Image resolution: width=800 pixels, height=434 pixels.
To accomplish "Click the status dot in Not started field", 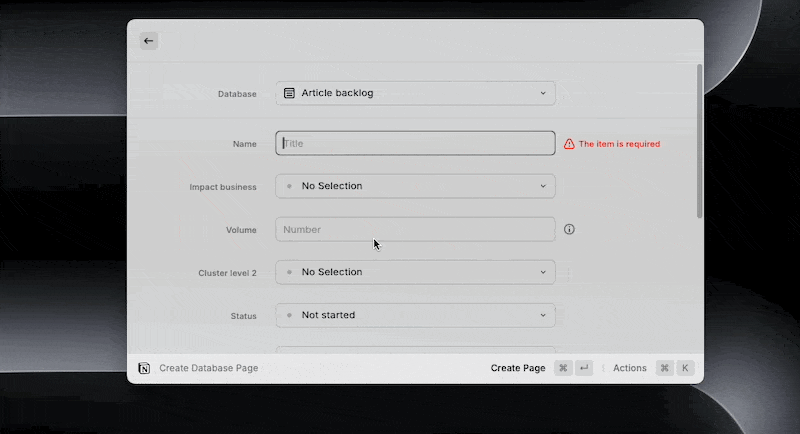I will pos(289,315).
